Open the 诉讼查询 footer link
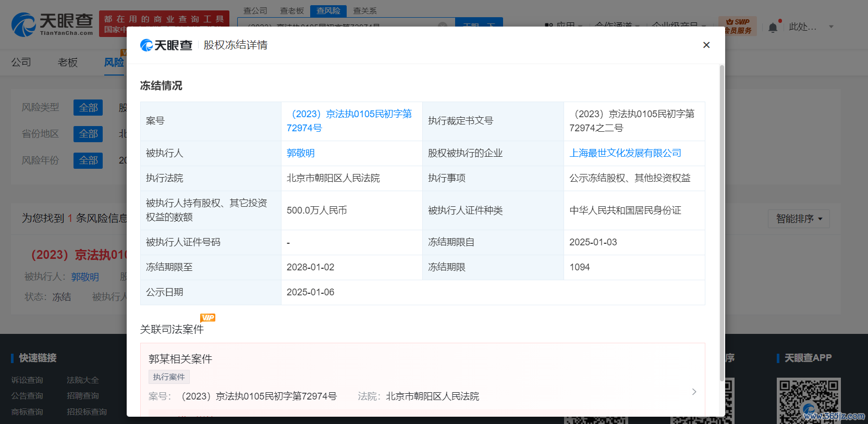The image size is (868, 424). (x=27, y=380)
